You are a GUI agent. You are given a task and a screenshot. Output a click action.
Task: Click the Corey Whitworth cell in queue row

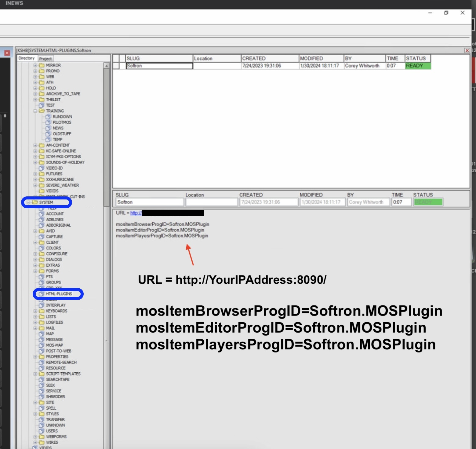(365, 66)
